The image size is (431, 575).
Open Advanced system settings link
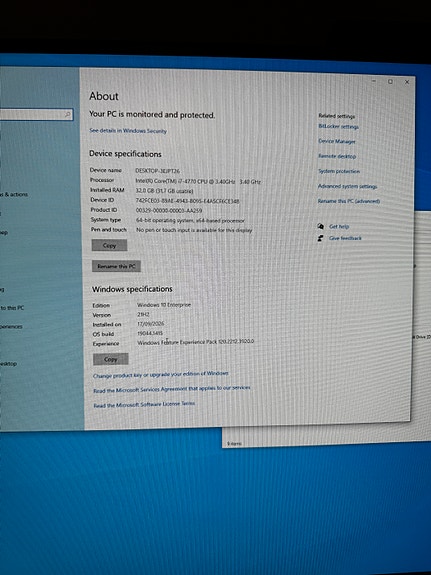347,186
